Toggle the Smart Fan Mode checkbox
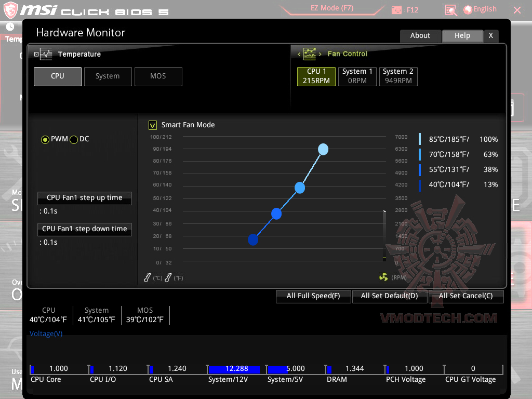Viewport: 532px width, 399px height. [x=153, y=125]
